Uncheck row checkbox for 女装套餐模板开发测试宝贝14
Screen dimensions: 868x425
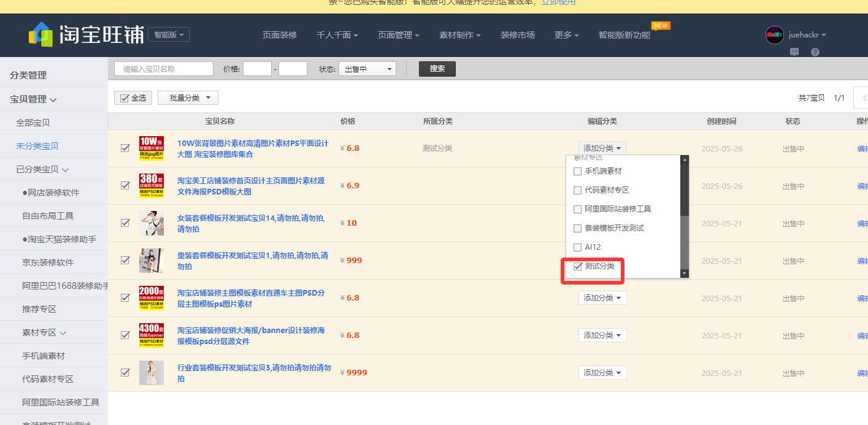(x=125, y=223)
